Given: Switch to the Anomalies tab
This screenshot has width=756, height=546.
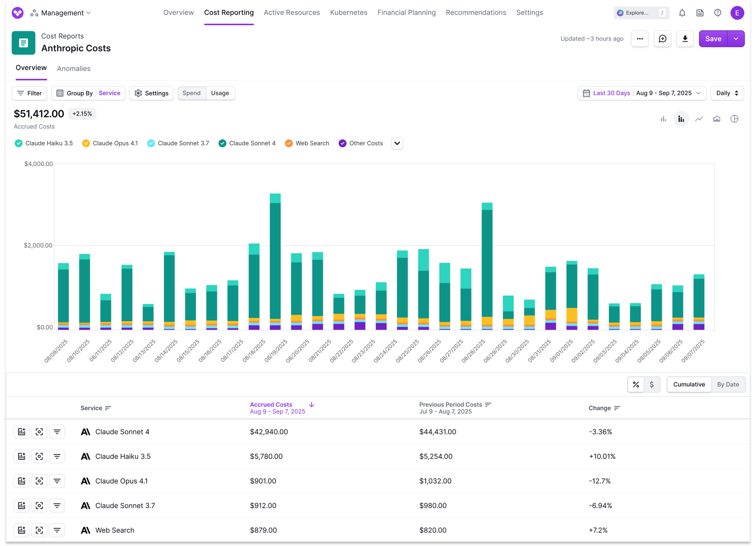Looking at the screenshot, I should pos(74,68).
